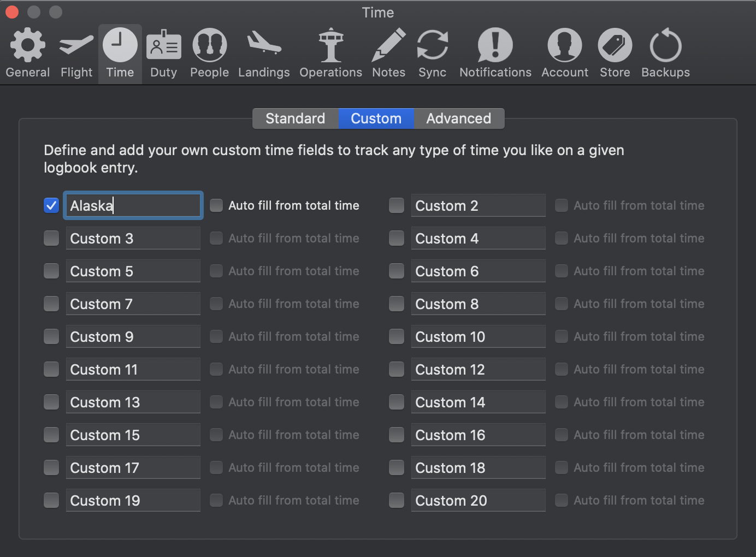Screen dimensions: 756x557
Task: Click the Custom 10 name field
Action: (479, 336)
